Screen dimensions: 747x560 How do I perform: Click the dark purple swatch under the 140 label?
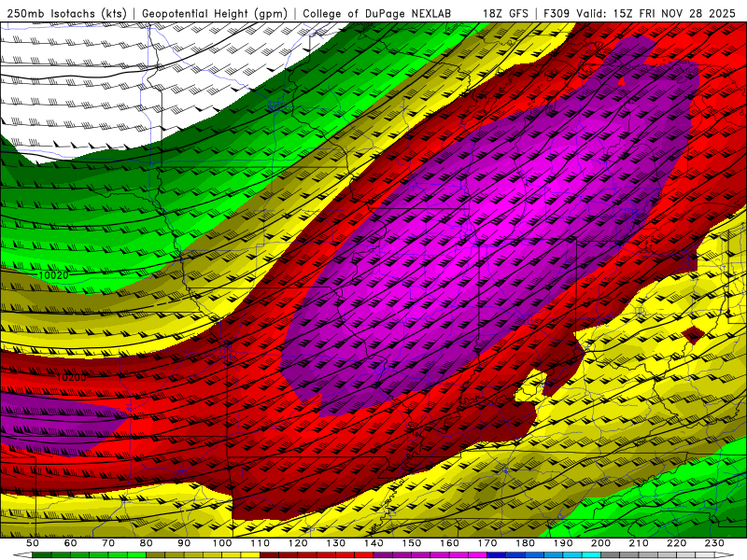[383, 555]
